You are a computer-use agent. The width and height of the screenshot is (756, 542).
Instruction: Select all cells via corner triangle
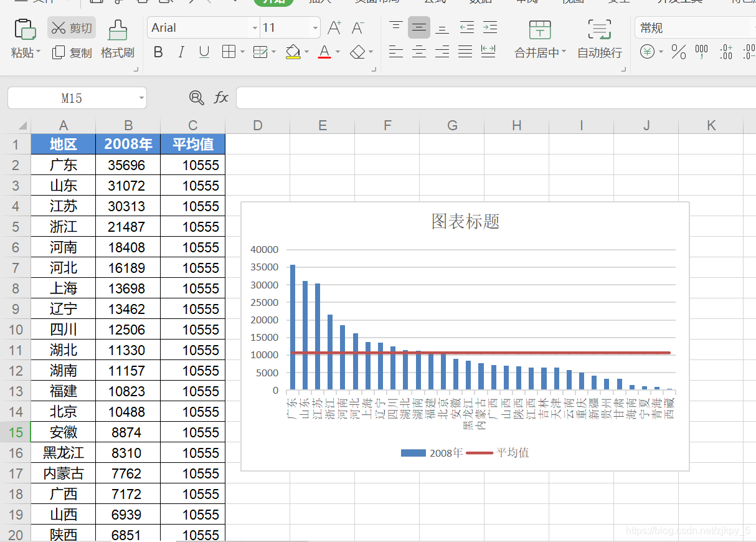(23, 126)
